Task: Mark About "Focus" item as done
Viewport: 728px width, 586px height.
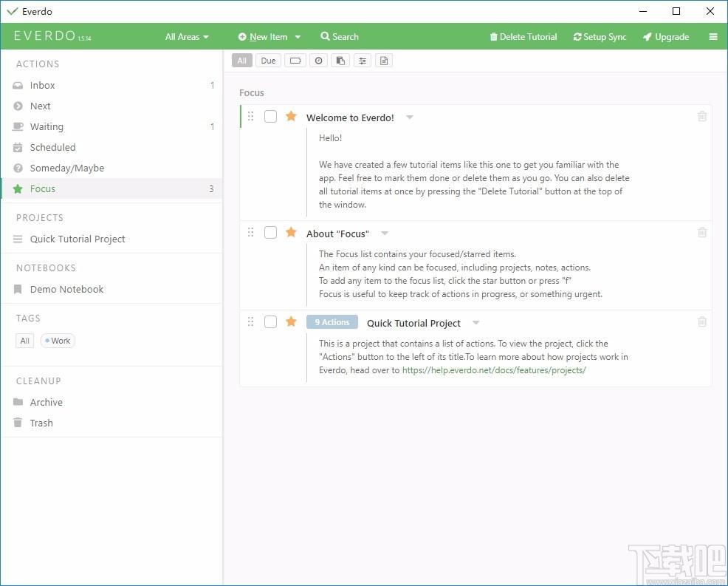Action: (270, 232)
